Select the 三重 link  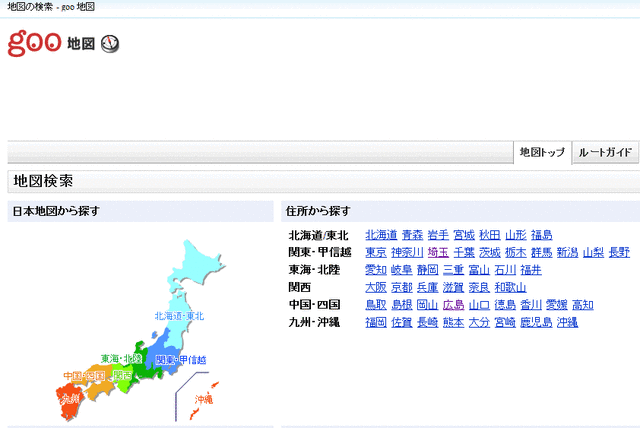pyautogui.click(x=453, y=270)
